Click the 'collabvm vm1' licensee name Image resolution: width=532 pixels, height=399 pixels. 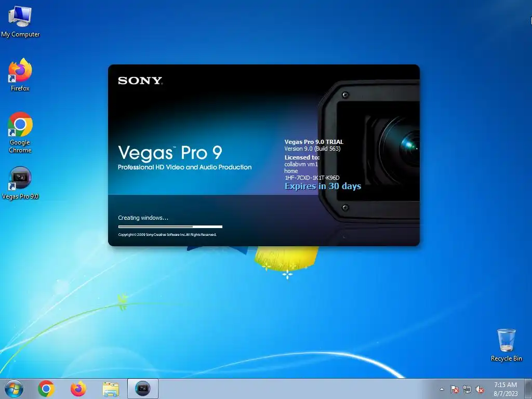(301, 164)
